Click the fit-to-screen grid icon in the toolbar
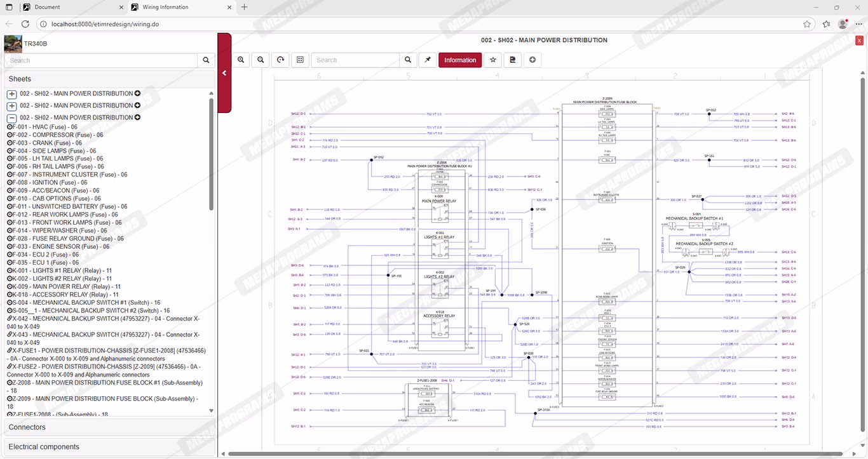The width and height of the screenshot is (868, 459). tap(300, 60)
